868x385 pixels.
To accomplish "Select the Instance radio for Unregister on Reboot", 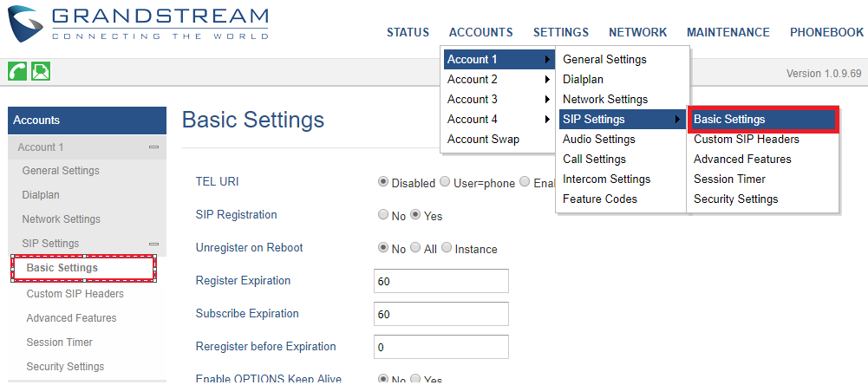I will click(x=447, y=248).
